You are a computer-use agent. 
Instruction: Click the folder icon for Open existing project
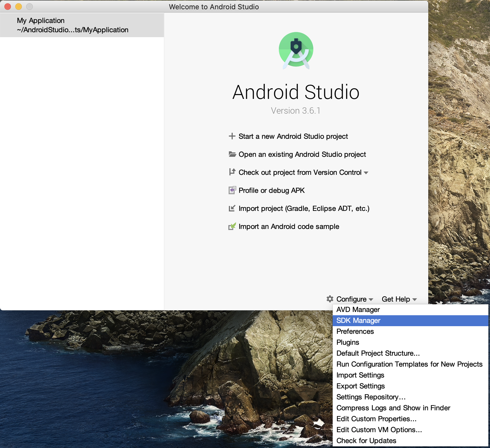(232, 154)
